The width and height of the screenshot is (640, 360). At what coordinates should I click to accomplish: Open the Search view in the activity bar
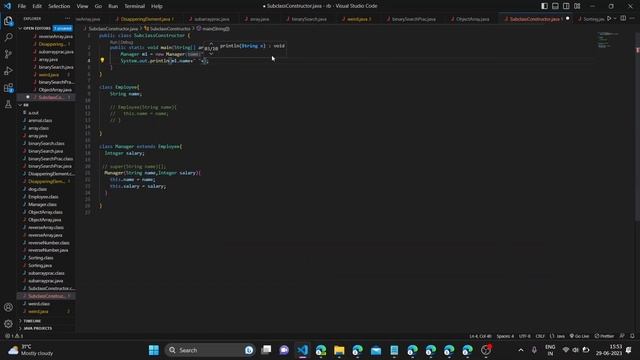(x=8, y=38)
